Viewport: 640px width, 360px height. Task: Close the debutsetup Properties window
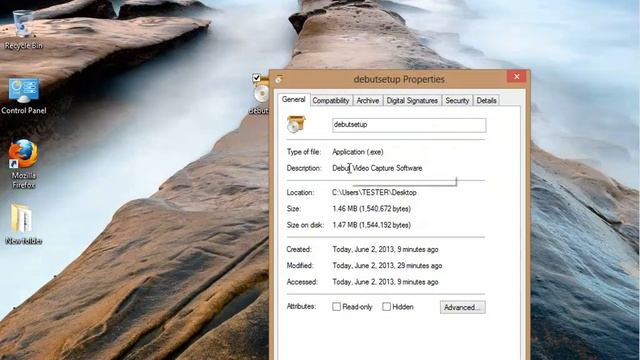tap(517, 76)
